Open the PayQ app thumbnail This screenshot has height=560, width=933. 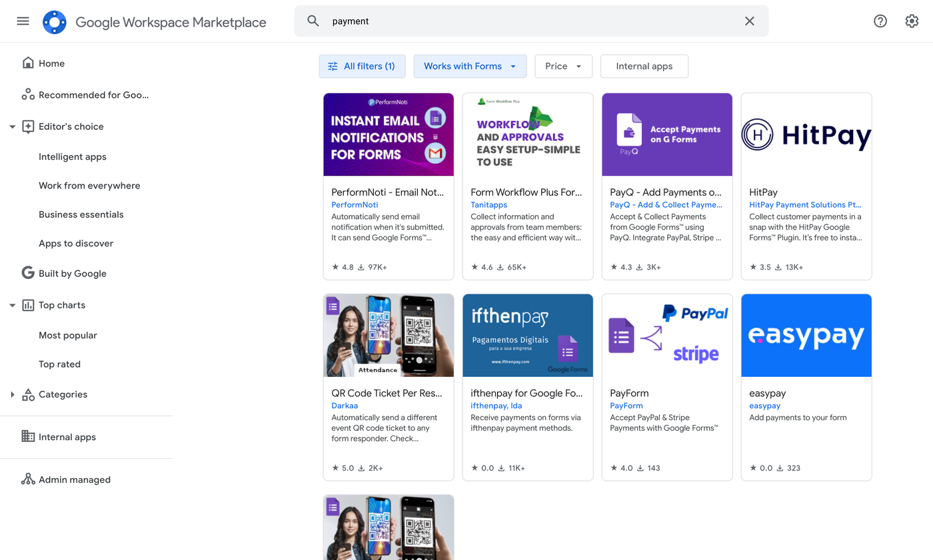[666, 135]
